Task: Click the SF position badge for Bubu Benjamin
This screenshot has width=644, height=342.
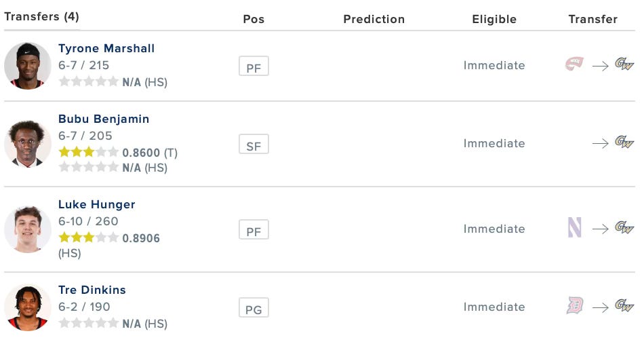Action: click(x=254, y=145)
